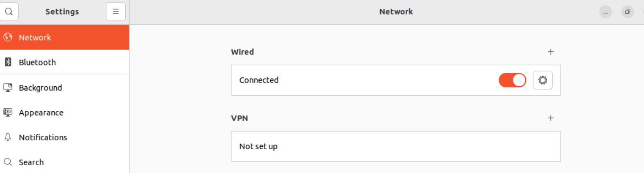The height and width of the screenshot is (173, 644).
Task: Open the hamburger menu beside Settings title
Action: (115, 11)
